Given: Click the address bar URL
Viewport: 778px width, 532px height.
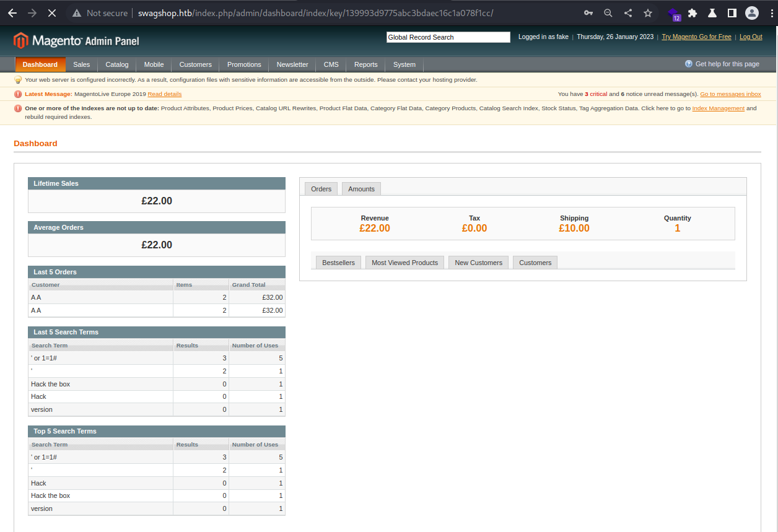Looking at the screenshot, I should (315, 13).
